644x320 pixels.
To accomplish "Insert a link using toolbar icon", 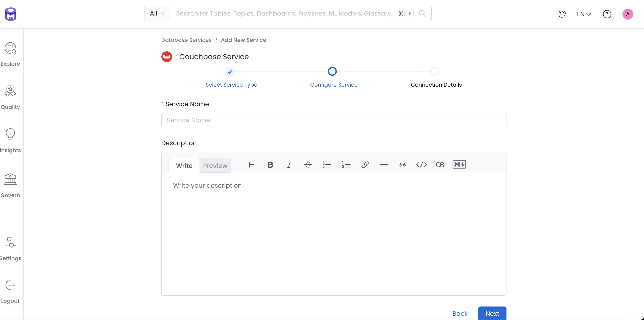I will [x=364, y=165].
